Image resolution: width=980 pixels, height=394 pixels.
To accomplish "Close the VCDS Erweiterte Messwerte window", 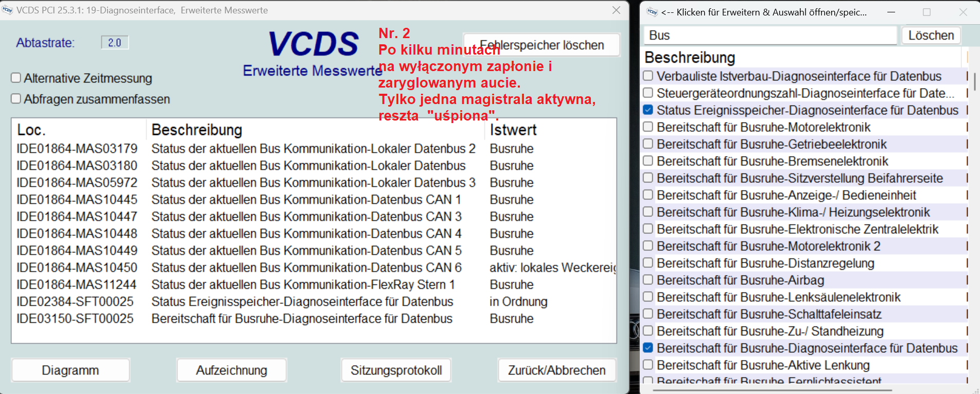I will tap(616, 10).
